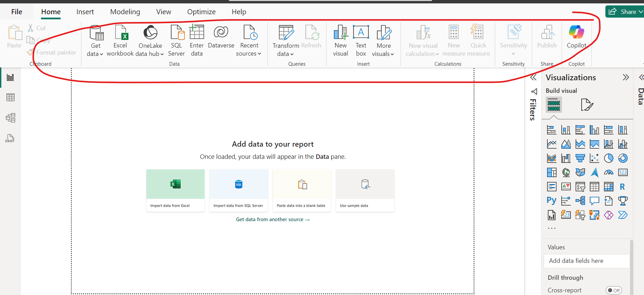644x295 pixels.
Task: Follow Get data from another source link
Action: click(x=273, y=219)
